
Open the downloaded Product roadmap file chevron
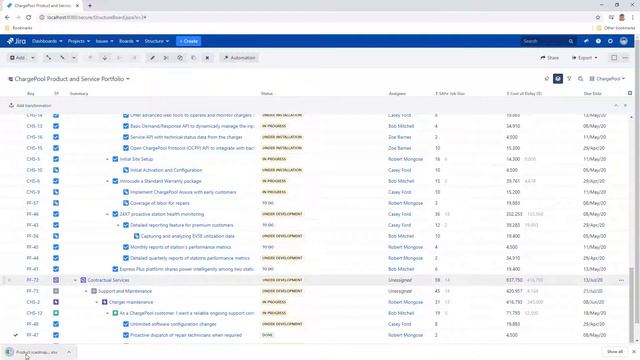(x=69, y=352)
